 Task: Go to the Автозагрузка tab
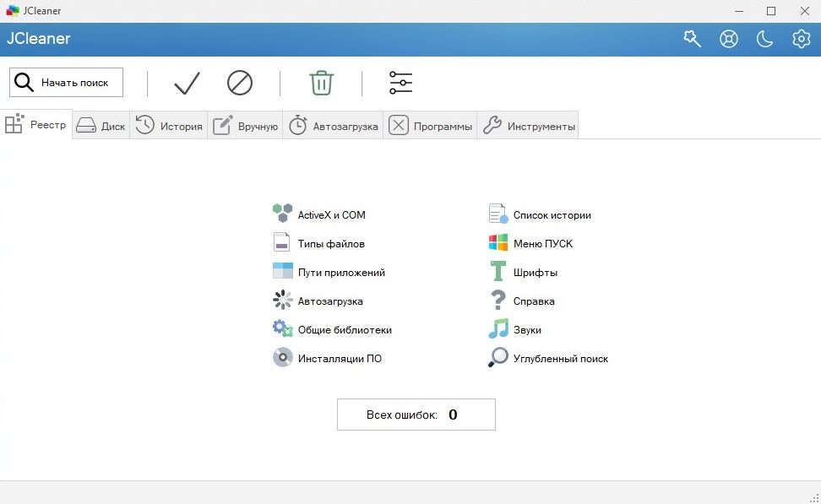[333, 126]
